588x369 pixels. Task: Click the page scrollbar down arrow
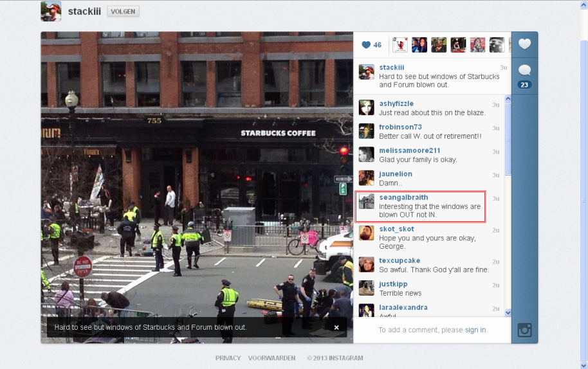[584, 365]
